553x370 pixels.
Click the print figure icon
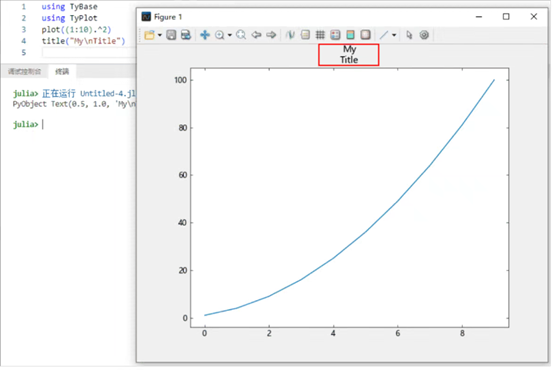pyautogui.click(x=186, y=35)
